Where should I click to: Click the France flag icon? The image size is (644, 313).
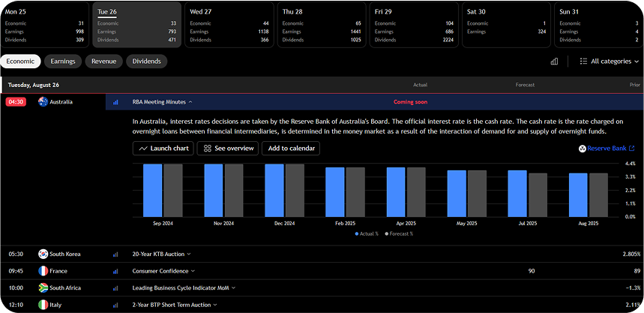[43, 271]
